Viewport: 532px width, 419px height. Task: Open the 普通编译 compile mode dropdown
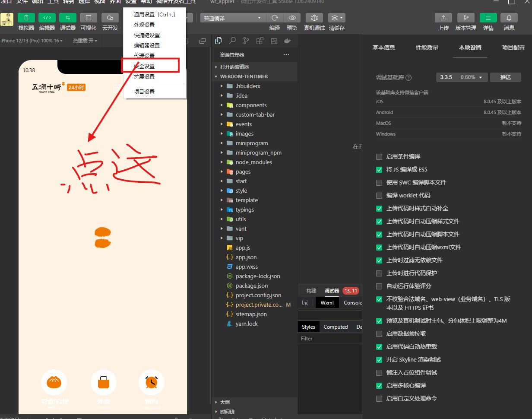[x=233, y=18]
